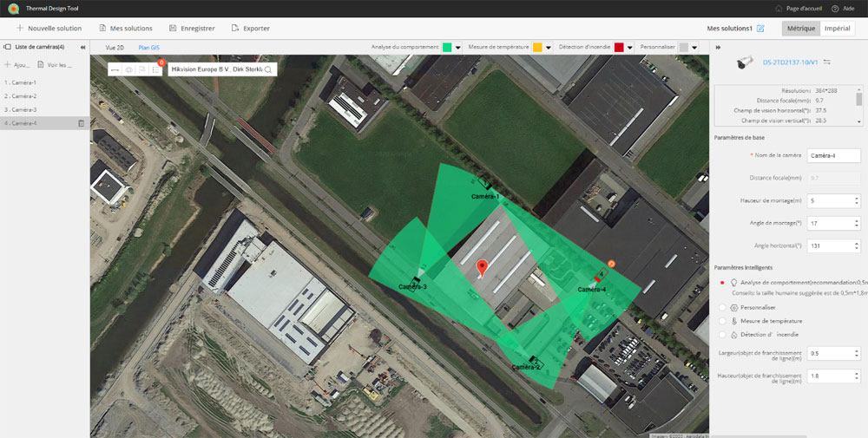The width and height of the screenshot is (868, 438).
Task: Open Mesure de température color dropdown arrow
Action: tap(551, 48)
